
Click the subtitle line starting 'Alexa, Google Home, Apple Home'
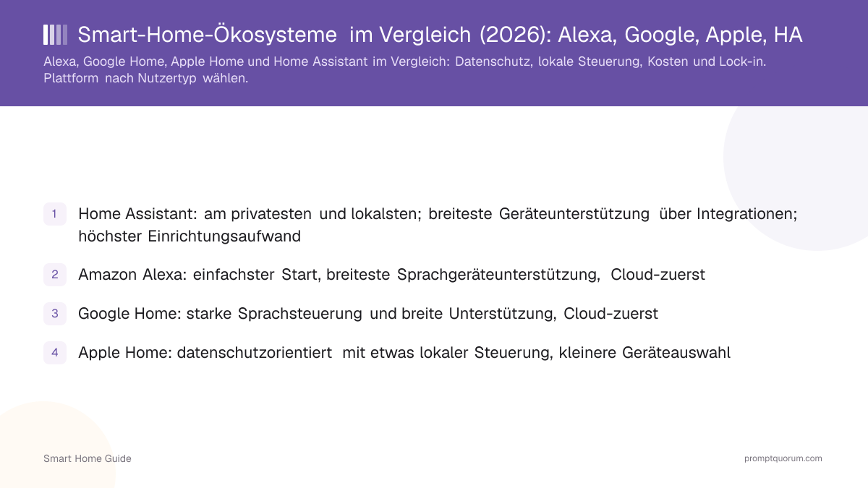(x=404, y=62)
